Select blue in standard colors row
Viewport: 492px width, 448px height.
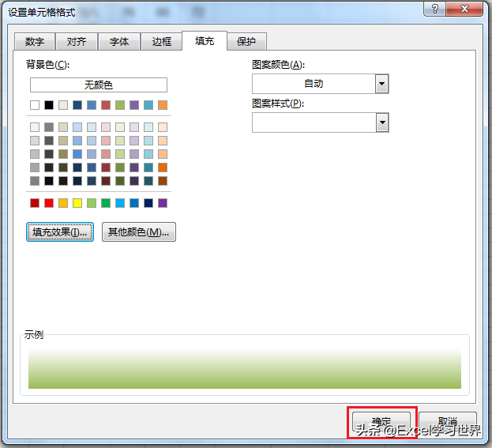tap(134, 203)
